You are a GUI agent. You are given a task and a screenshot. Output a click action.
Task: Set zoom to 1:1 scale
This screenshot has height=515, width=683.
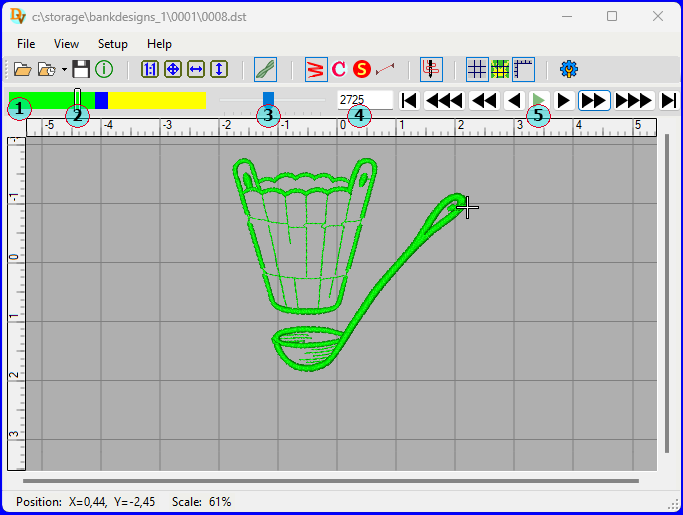(x=150, y=69)
